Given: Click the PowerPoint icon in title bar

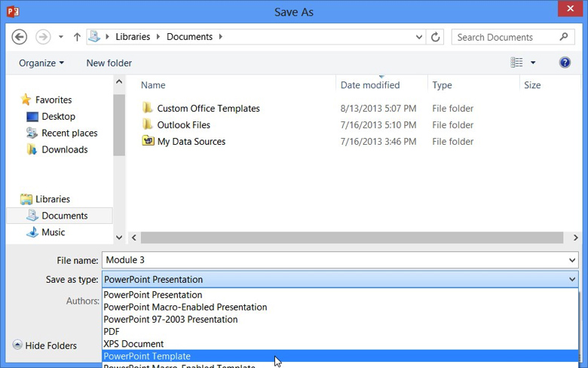Looking at the screenshot, I should point(13,11).
